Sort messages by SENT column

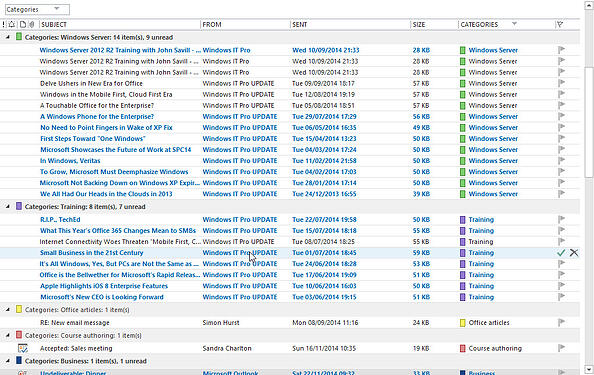[x=300, y=25]
